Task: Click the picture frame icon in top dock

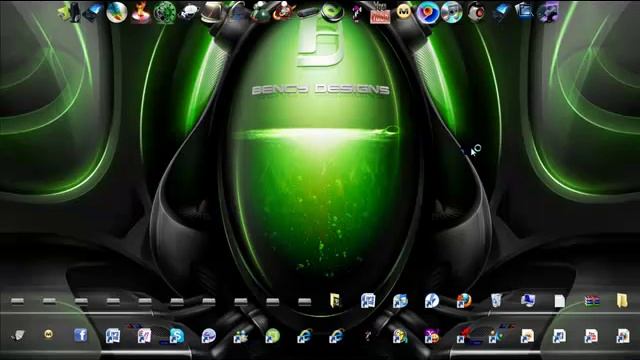Action: [524, 11]
